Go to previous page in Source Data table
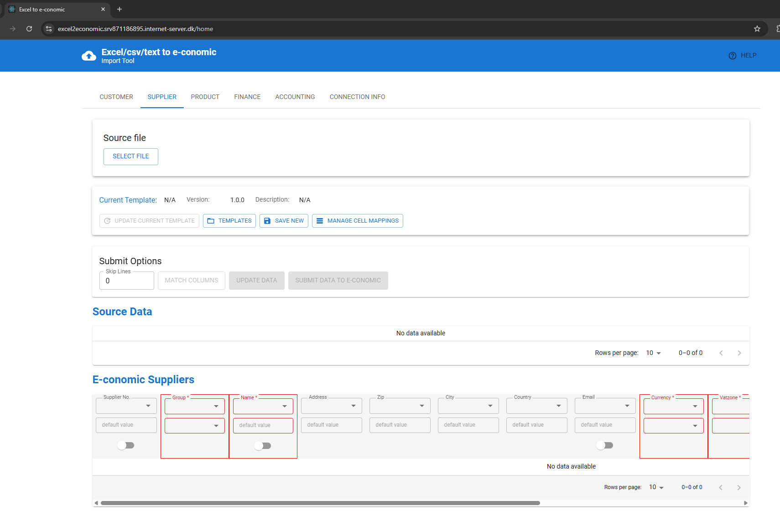The height and width of the screenshot is (532, 780). 721,353
